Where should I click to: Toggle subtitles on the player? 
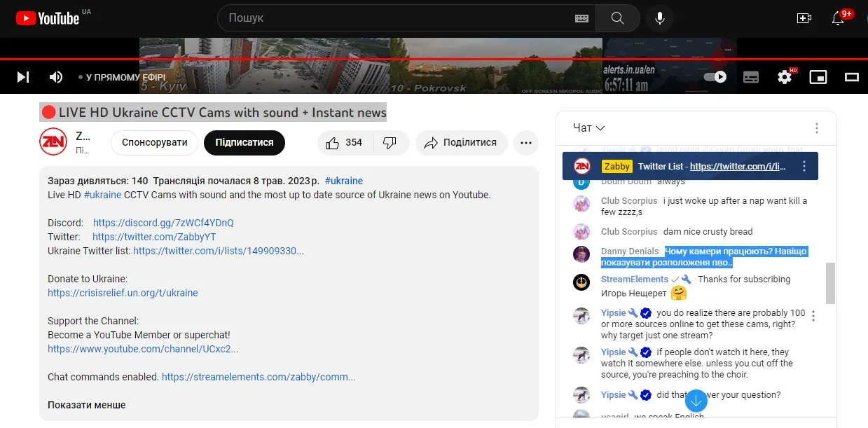point(751,77)
